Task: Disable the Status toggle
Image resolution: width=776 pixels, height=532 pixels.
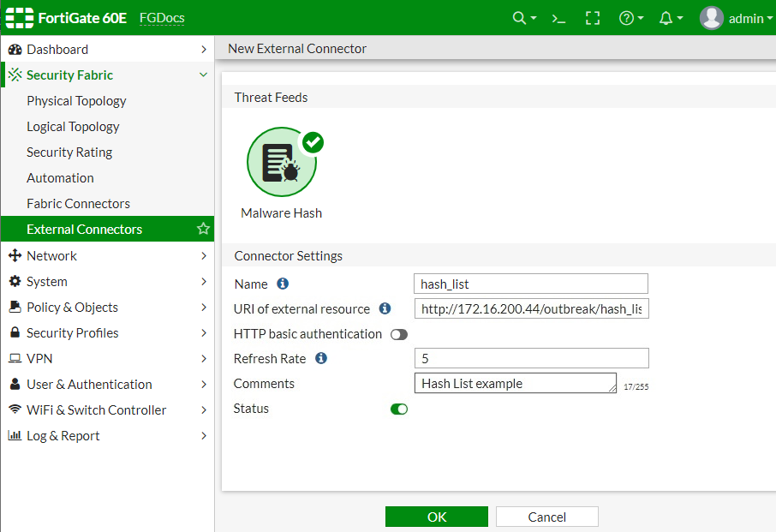Action: click(x=399, y=409)
